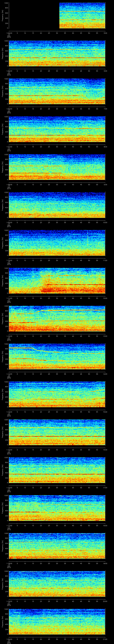Click the 14:00 end time label

pyautogui.click(x=105, y=374)
